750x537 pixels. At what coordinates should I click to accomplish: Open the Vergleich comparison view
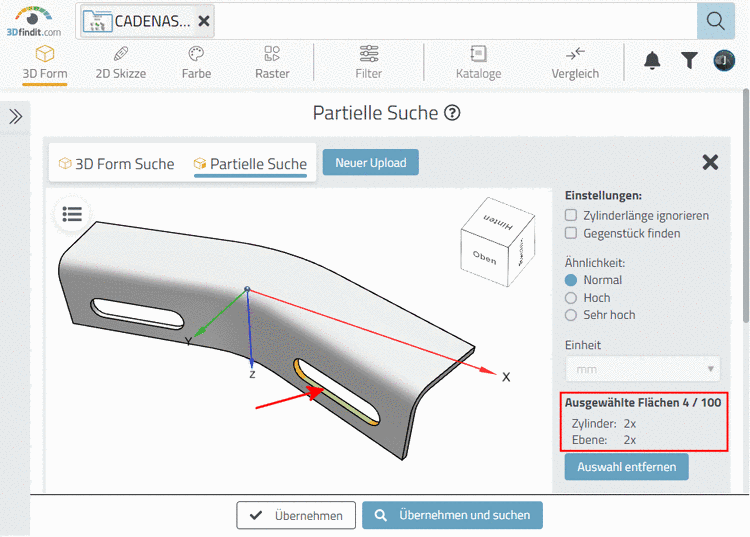(575, 62)
